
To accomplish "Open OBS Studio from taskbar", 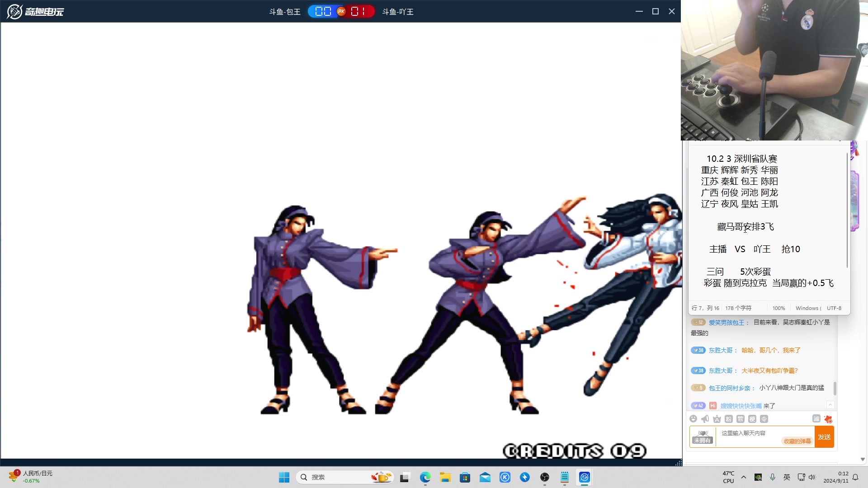I will (x=545, y=477).
